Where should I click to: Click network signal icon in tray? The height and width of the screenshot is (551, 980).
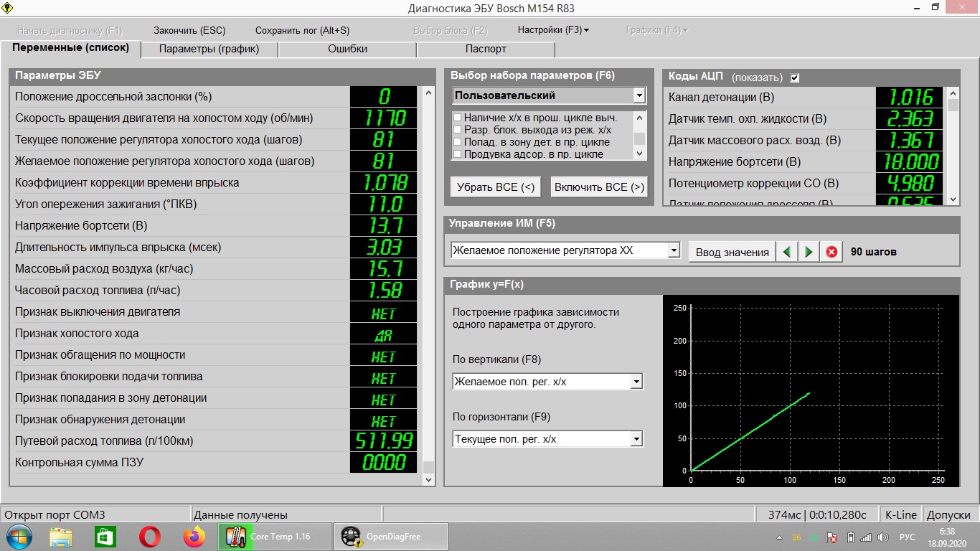[x=866, y=537]
